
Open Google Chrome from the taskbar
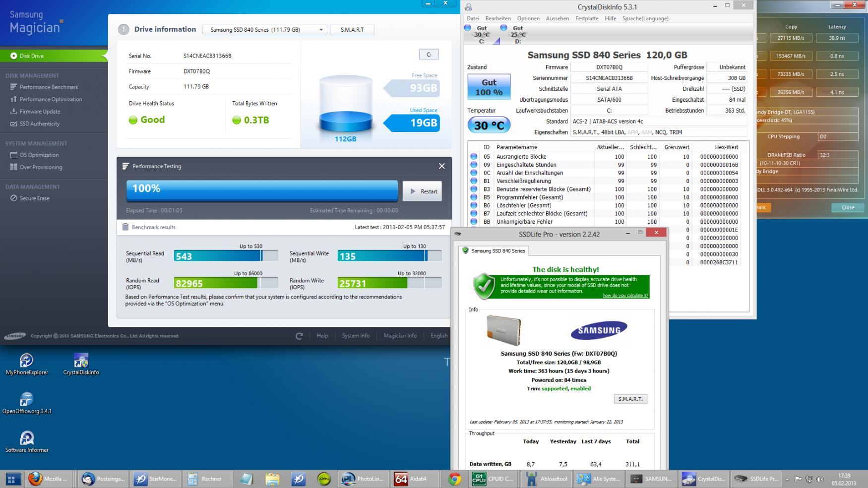pyautogui.click(x=454, y=479)
